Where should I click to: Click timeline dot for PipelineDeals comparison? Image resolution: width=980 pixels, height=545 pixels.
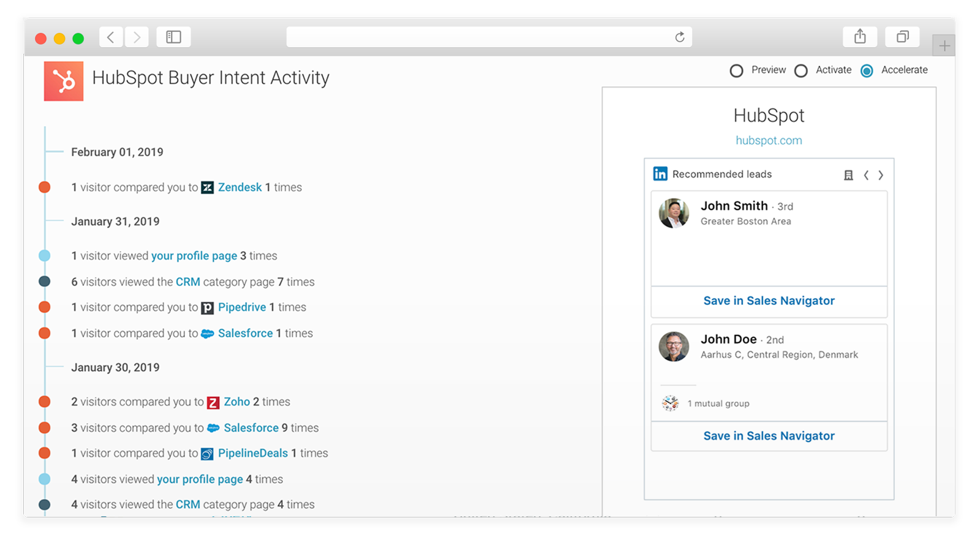(45, 453)
